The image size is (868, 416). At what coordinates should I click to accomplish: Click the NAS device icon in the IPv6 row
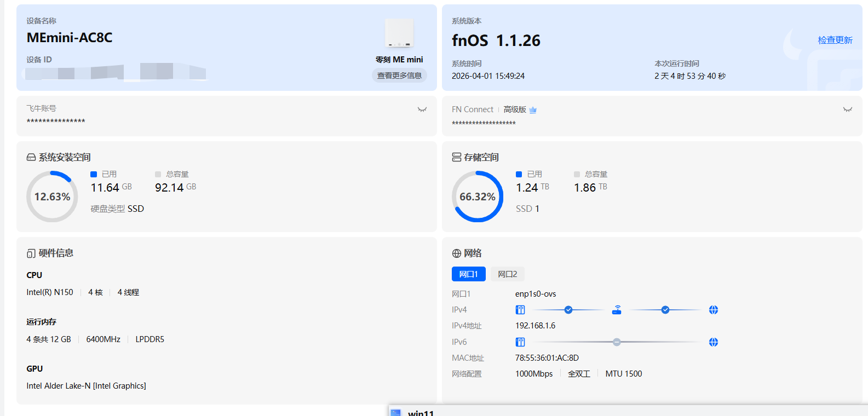520,342
